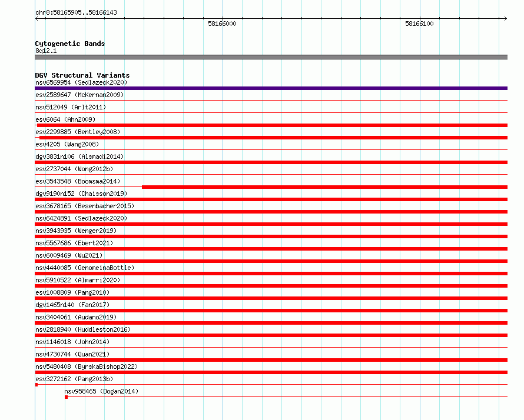Click the red bar for dgv3831n106
The height and width of the screenshot is (420, 524).
tap(271, 162)
